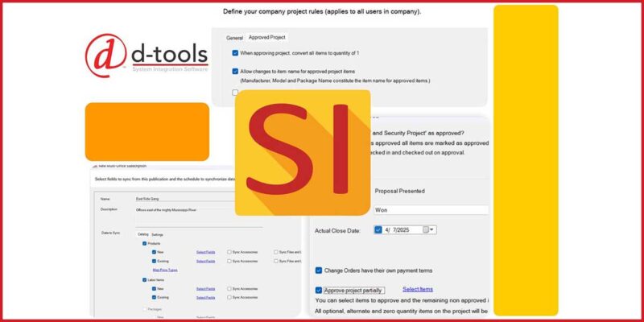Click Select Fields link for New Products

pos(206,252)
